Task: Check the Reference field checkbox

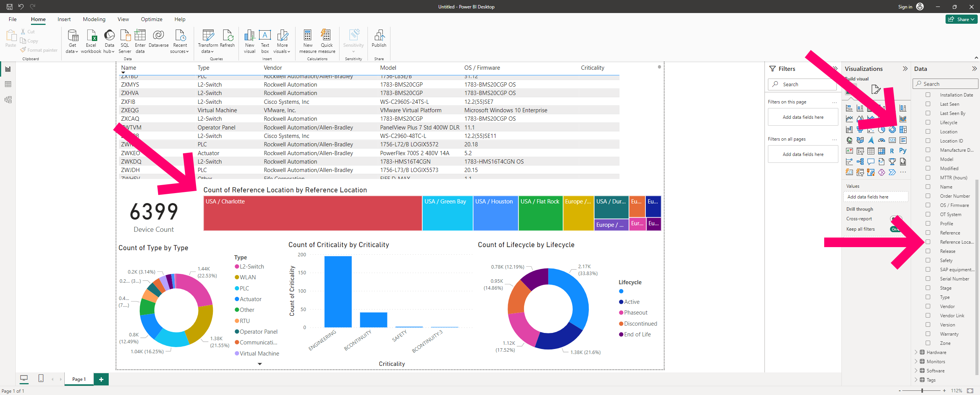Action: pos(928,233)
